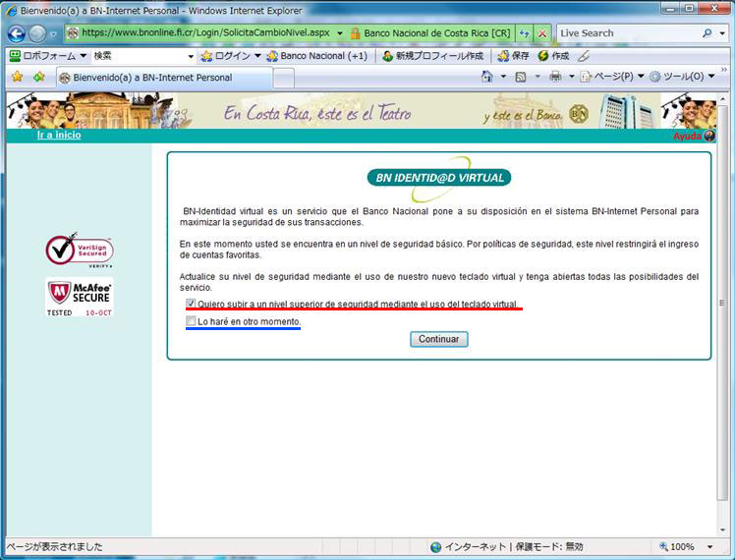735x560 pixels.
Task: Click the Print icon
Action: 555,77
